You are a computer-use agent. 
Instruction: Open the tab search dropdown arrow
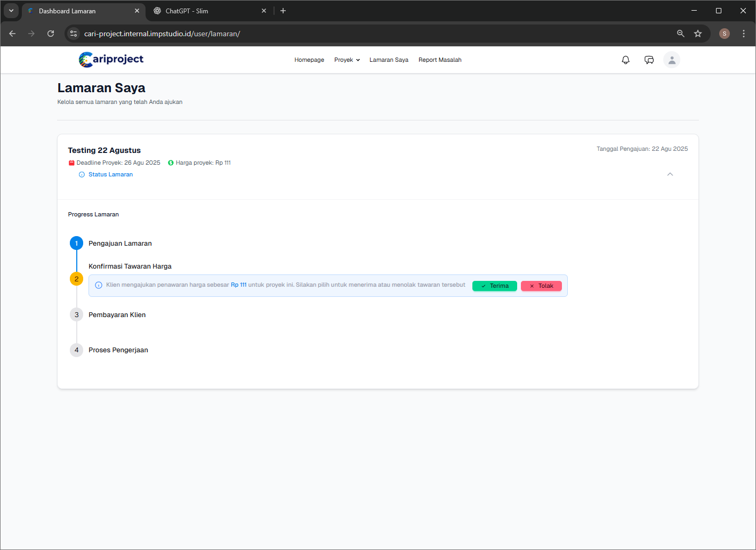11,11
